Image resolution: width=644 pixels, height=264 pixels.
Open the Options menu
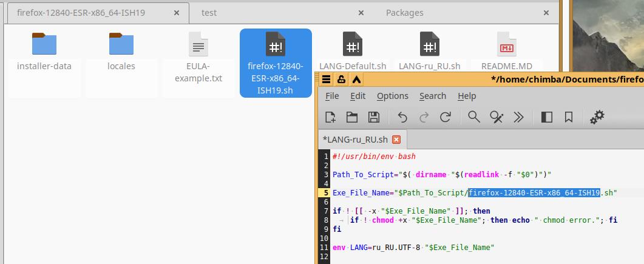[x=392, y=96]
